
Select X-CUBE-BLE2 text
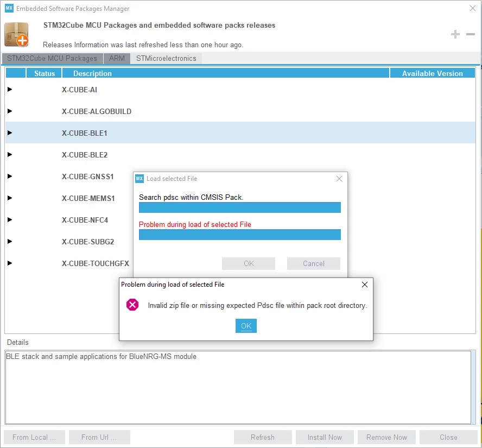[85, 155]
